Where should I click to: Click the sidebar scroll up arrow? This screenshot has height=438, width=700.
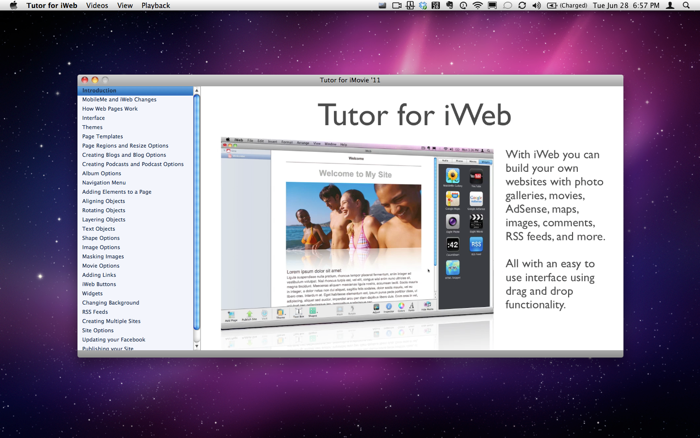coord(196,90)
